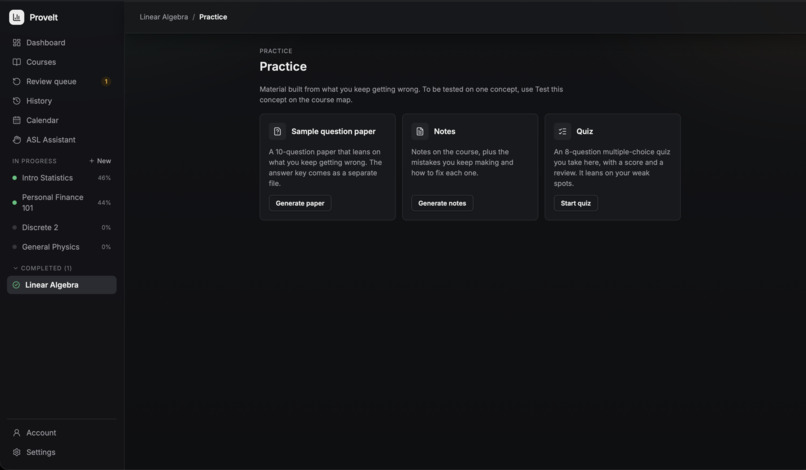806x470 pixels.
Task: Click the ProveIt brand name
Action: coord(44,17)
